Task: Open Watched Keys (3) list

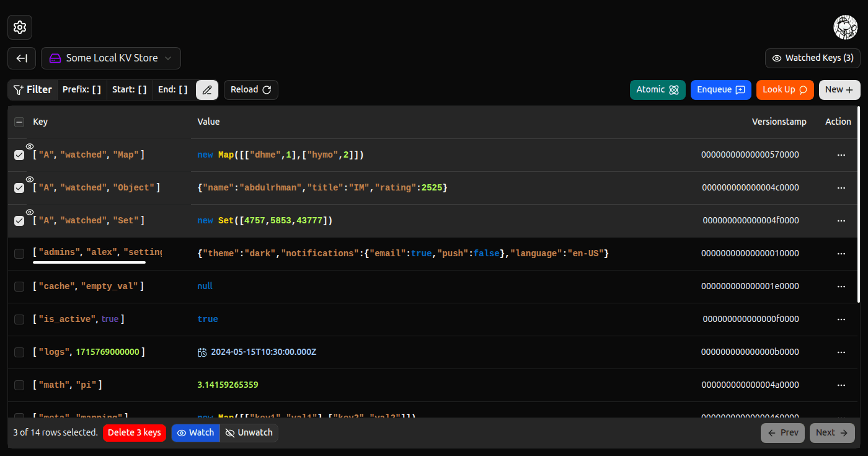Action: [x=813, y=58]
